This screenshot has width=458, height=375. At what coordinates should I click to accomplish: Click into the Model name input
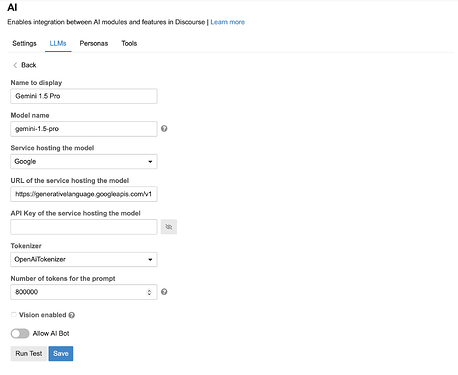[84, 129]
